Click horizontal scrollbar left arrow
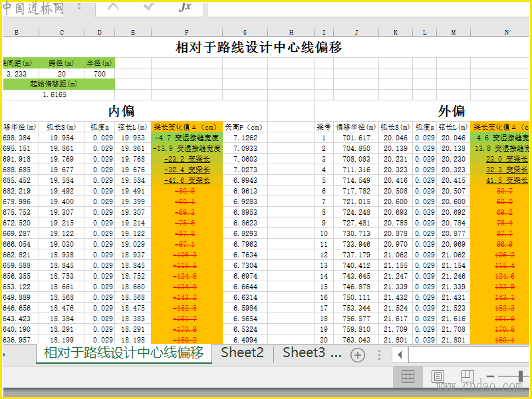Image resolution: width=532 pixels, height=399 pixels. [x=400, y=355]
